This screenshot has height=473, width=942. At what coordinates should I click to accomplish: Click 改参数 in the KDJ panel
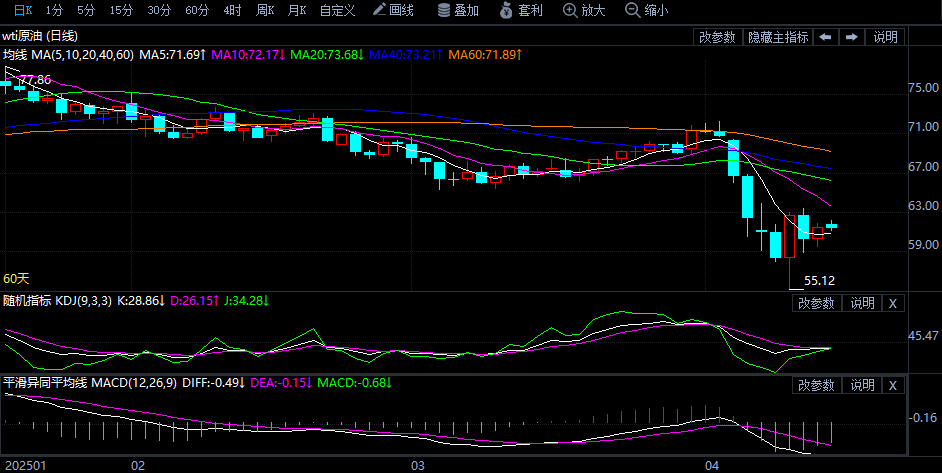(x=816, y=303)
